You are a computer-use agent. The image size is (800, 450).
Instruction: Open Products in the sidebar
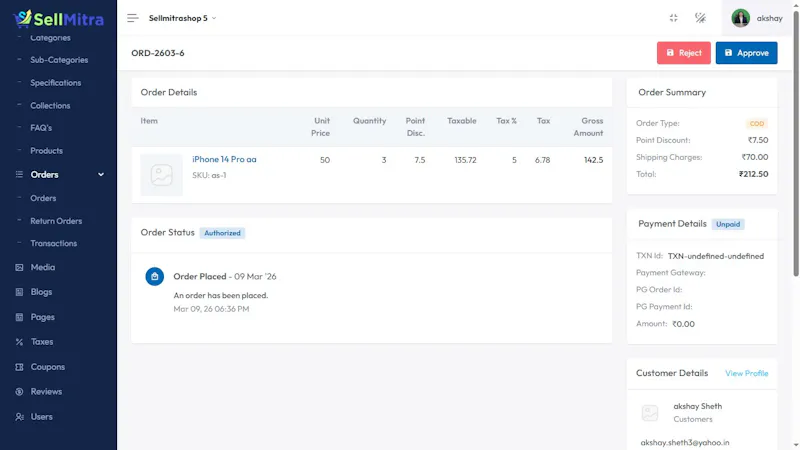(46, 151)
